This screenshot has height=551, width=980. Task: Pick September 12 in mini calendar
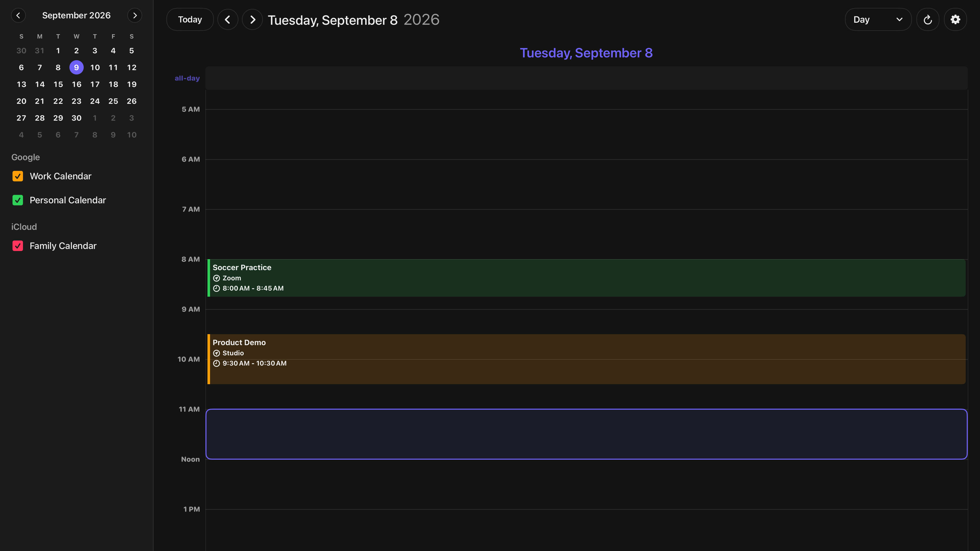[132, 67]
